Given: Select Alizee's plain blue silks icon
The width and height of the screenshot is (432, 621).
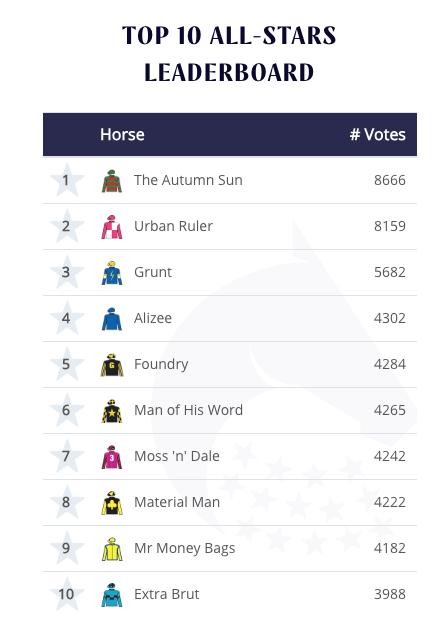Looking at the screenshot, I should (x=112, y=319).
